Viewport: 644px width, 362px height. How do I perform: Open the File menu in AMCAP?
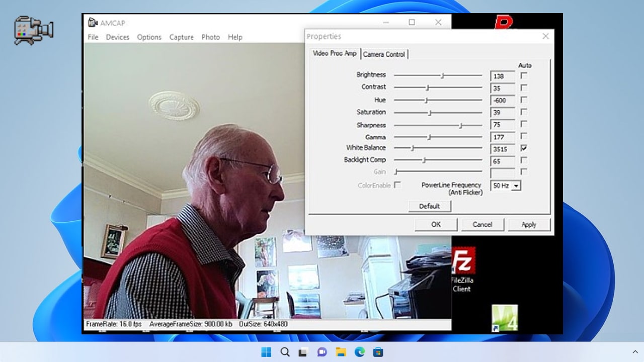[x=93, y=37]
